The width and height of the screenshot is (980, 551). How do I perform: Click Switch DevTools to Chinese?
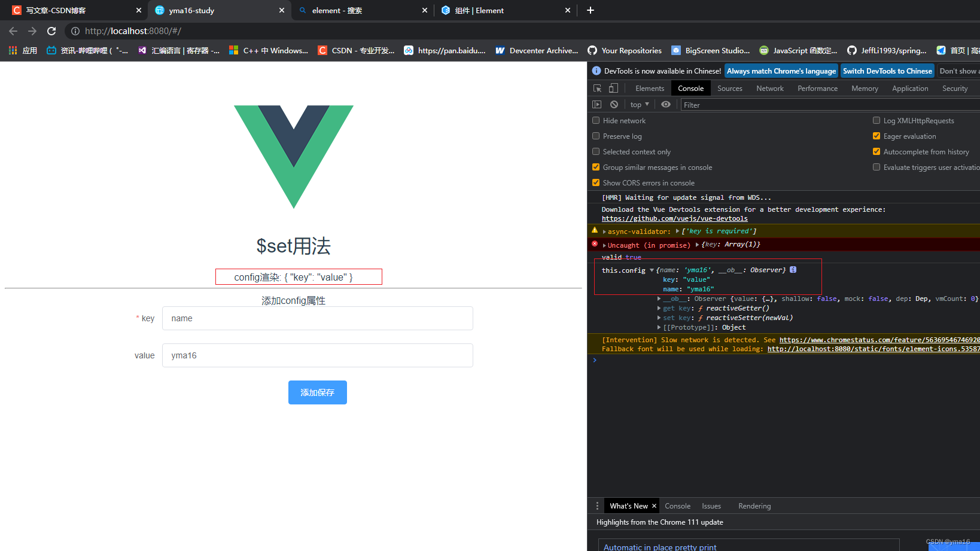[x=887, y=71]
